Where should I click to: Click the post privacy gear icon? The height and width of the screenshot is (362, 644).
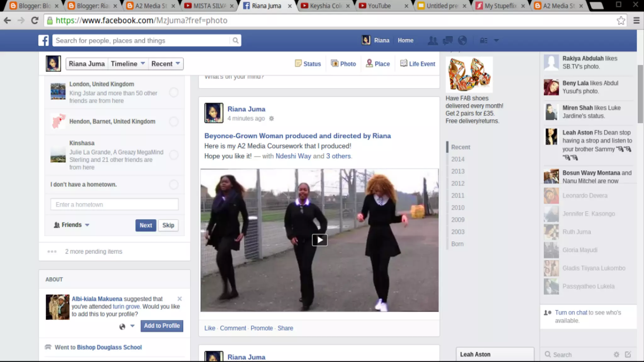coord(272,118)
